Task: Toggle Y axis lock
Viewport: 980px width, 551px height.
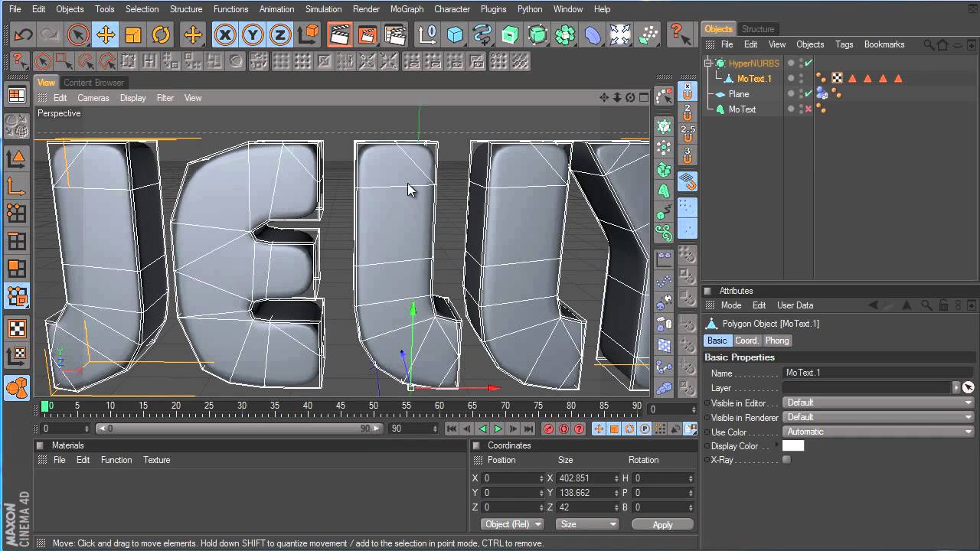Action: click(253, 34)
